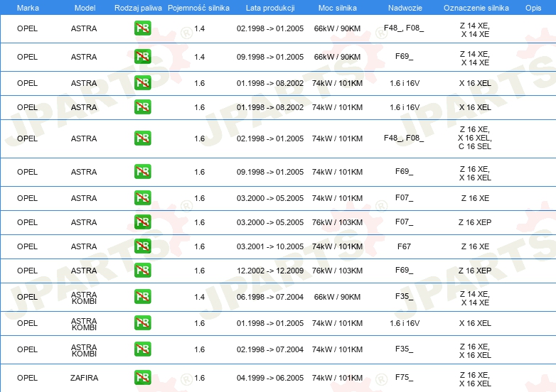Click fuel icon in the Z 16 XEP F07_ row
Screen dimensions: 556x392
(142, 222)
